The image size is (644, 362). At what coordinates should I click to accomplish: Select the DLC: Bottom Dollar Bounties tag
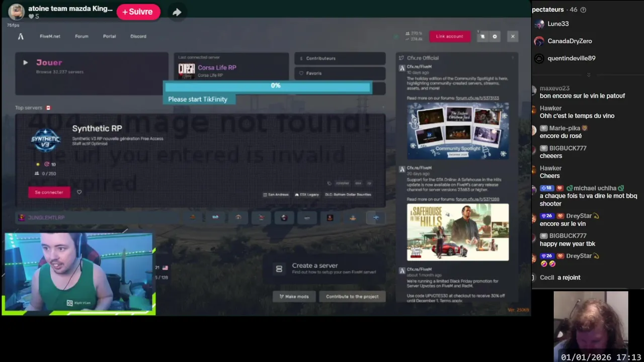coord(348,195)
